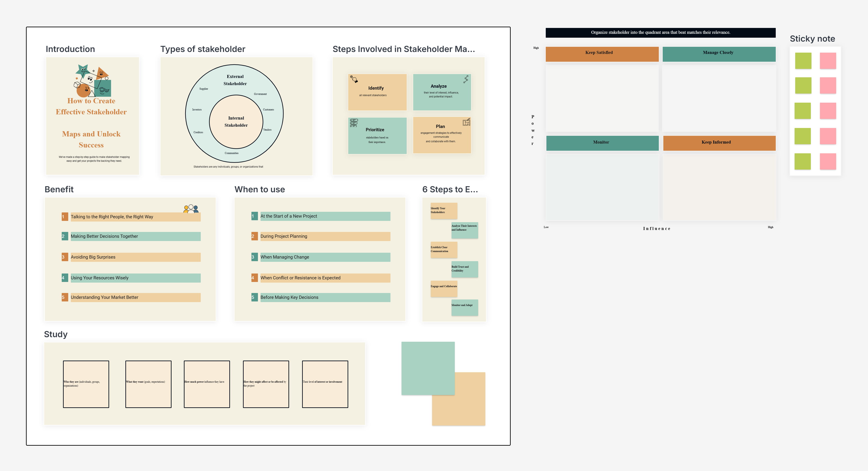868x471 pixels.
Task: Select the large teal sticky note beside Study
Action: pos(428,368)
